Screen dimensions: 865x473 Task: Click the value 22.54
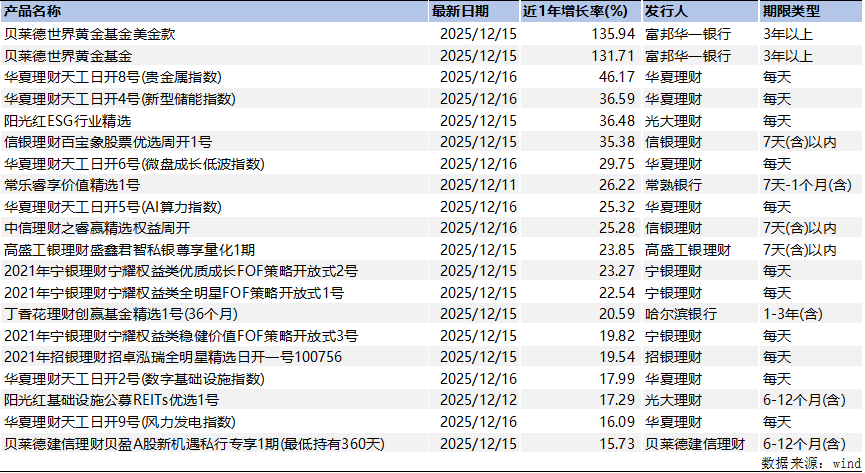coord(617,293)
